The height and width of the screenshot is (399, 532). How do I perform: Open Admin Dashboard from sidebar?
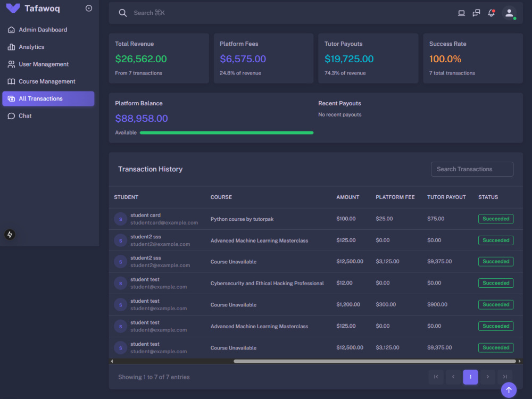[48, 30]
